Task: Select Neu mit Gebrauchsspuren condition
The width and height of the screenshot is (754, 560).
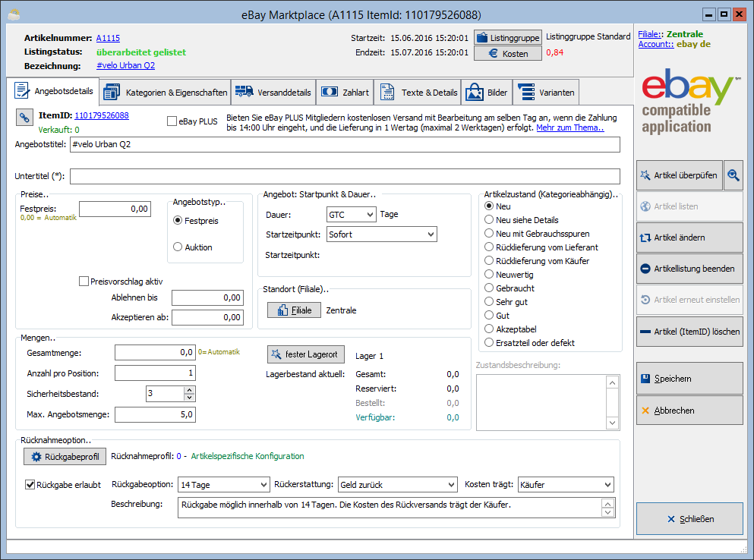Action: point(489,233)
